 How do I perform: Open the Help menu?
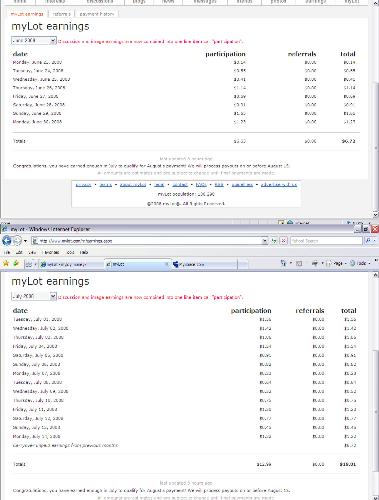(84, 252)
